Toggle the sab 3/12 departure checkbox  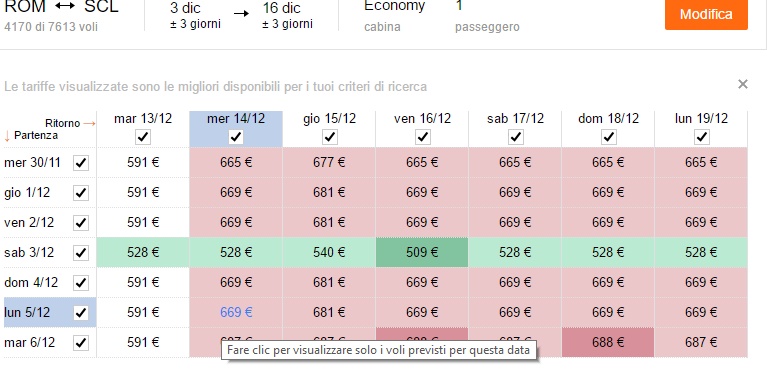[x=81, y=253]
